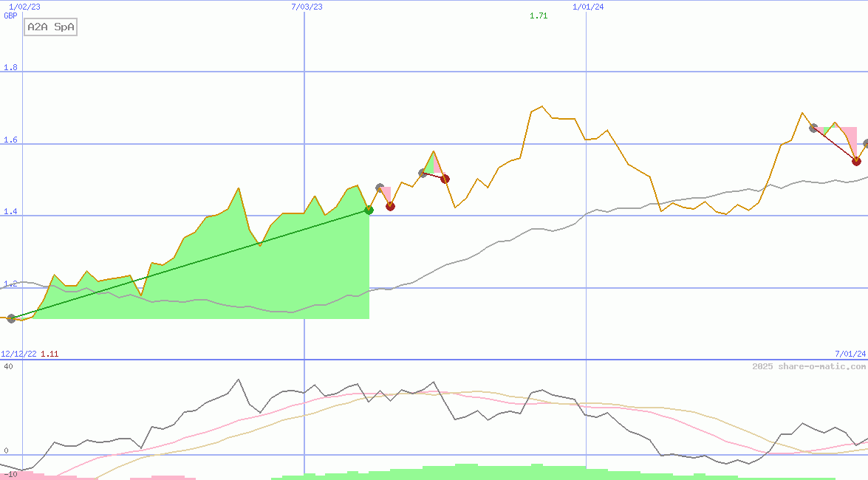The height and width of the screenshot is (480, 868).
Task: Click the 7/01/24 end date label
Action: (x=850, y=354)
